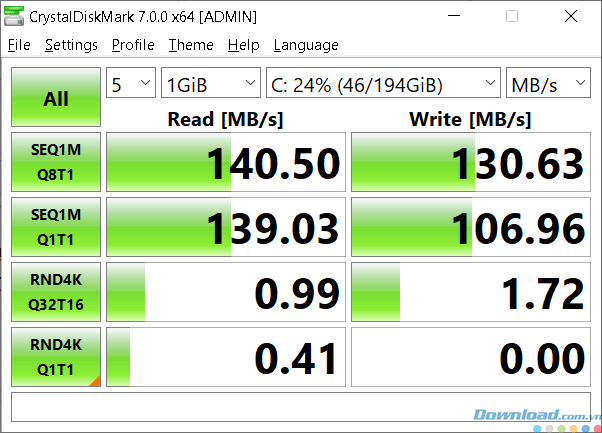Run all benchmarks with the All button
This screenshot has width=602, height=433.
[56, 97]
